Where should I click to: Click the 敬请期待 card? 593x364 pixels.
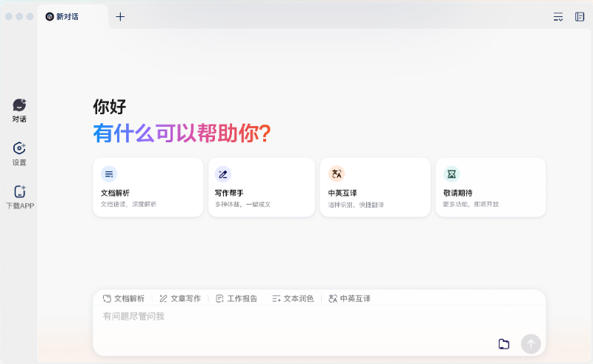[x=490, y=187]
